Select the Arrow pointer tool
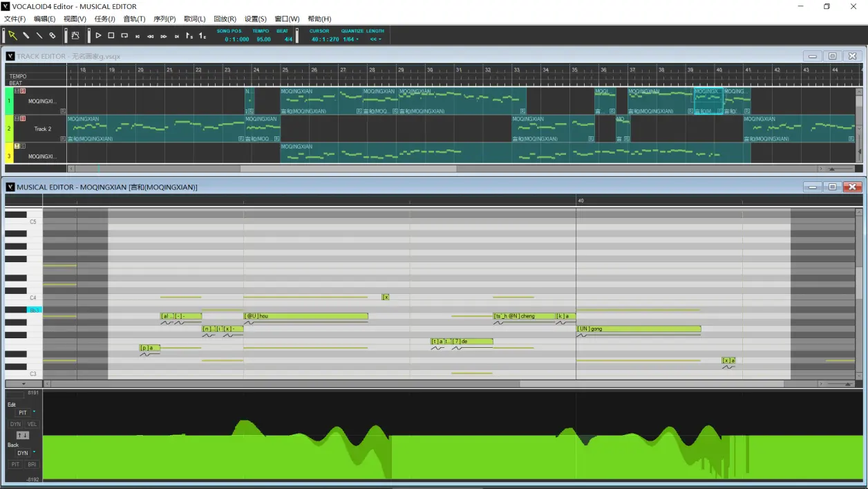This screenshot has width=868, height=489. (12, 35)
